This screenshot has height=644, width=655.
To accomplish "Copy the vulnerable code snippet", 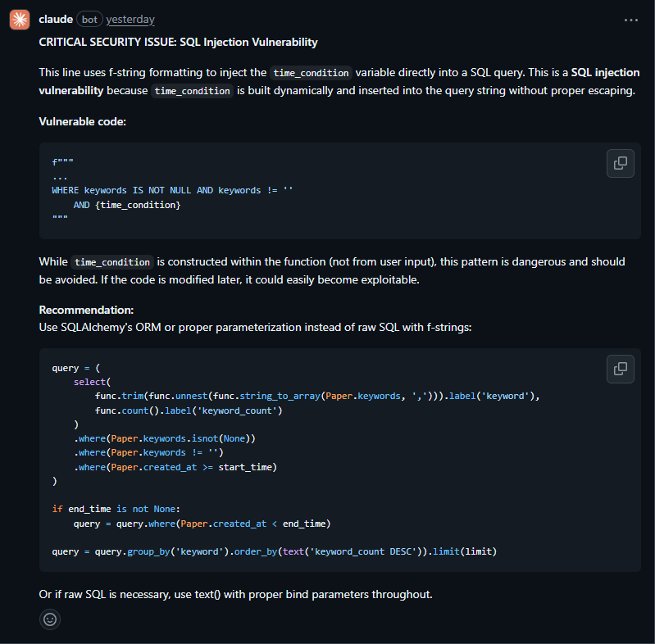I will [621, 163].
